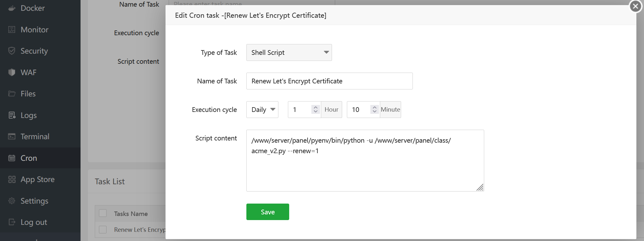Screen dimensions: 644x241
Task: Toggle the Tasks Name select-all checkbox
Action: (x=103, y=213)
